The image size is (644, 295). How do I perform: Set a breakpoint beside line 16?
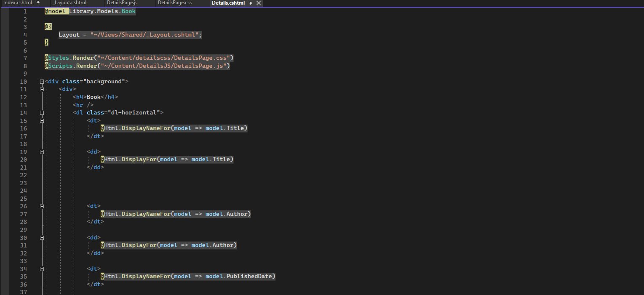click(x=5, y=128)
